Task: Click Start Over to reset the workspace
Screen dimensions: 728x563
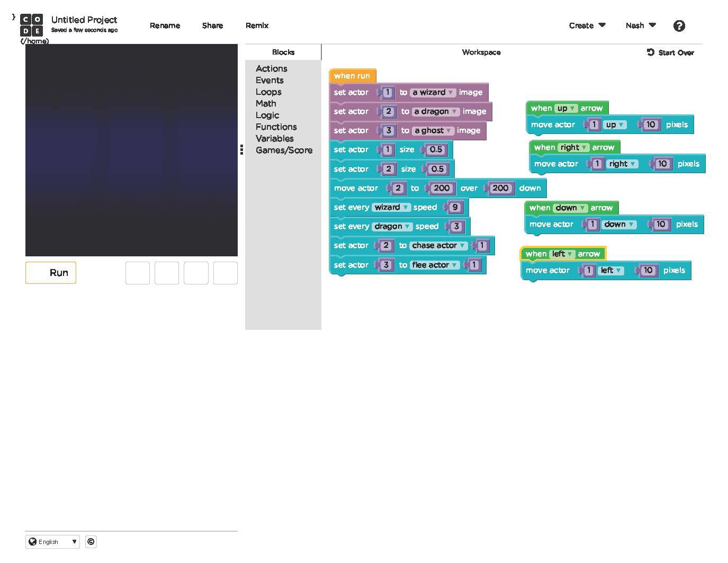Action: (x=671, y=52)
